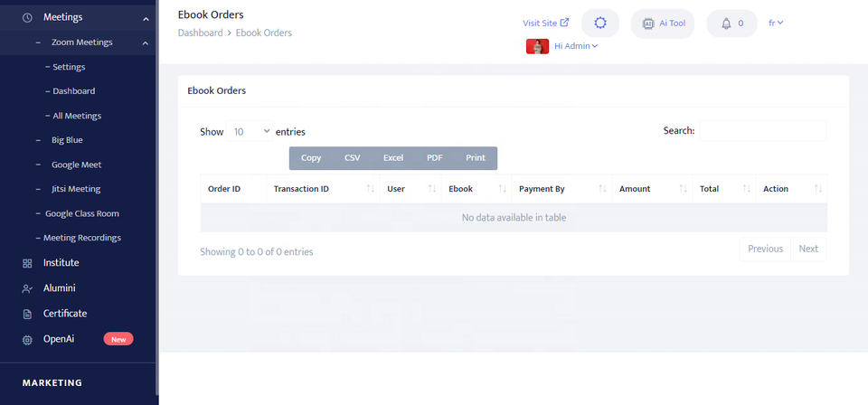The height and width of the screenshot is (405, 868).
Task: Click the Meetings clock icon in sidebar
Action: point(27,17)
